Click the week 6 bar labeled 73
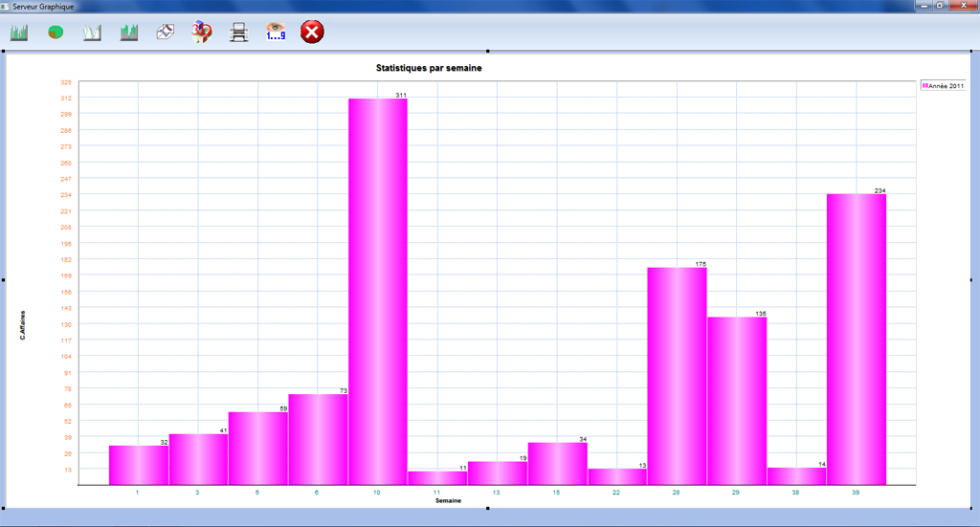The image size is (980, 527). point(318,439)
